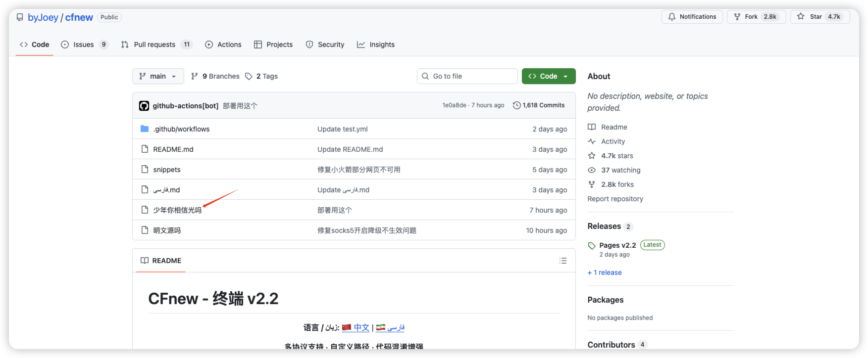Viewport: 868px width, 358px height.
Task: Click the Tags label icon
Action: (x=249, y=76)
